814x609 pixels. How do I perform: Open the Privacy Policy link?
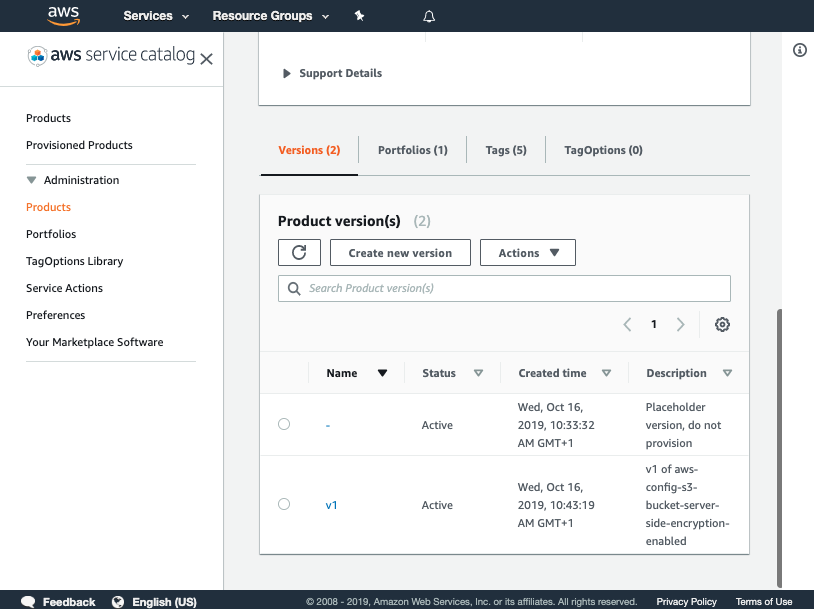(x=686, y=602)
